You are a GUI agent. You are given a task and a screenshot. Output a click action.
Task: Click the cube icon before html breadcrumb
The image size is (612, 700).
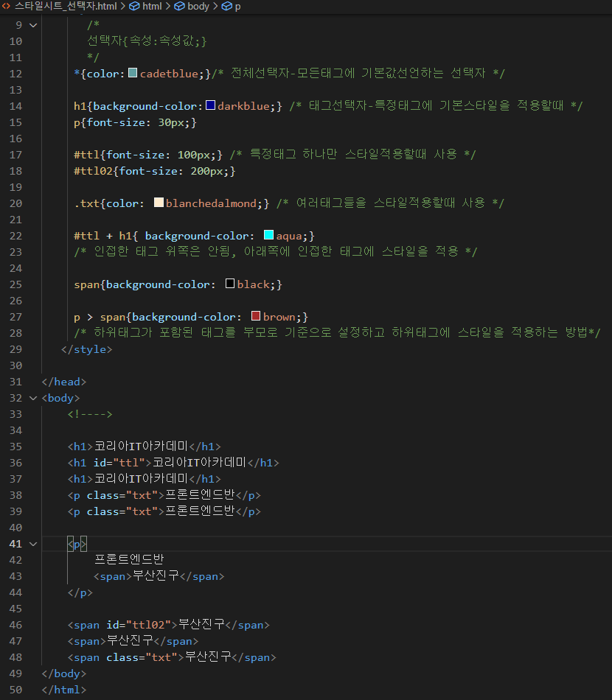click(x=134, y=6)
